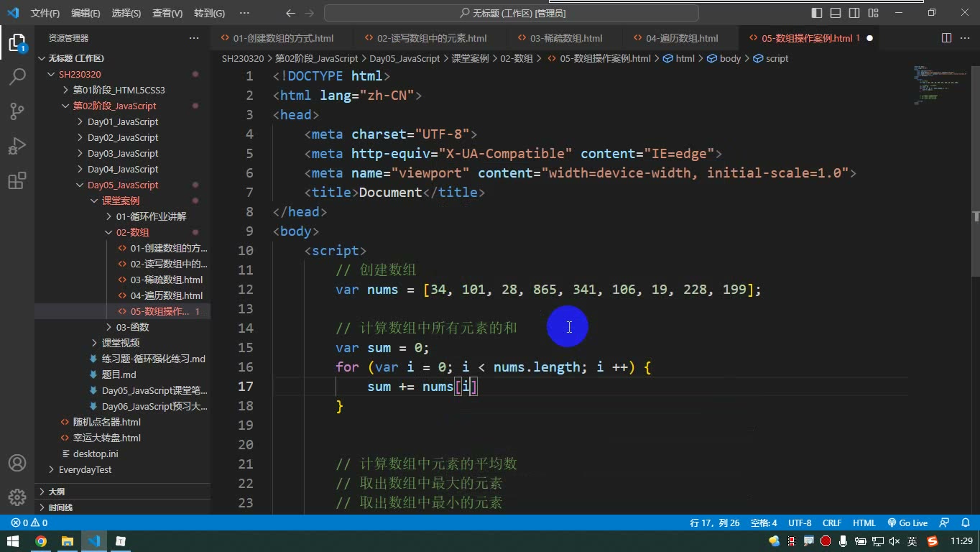Split the editor to the right

947,38
